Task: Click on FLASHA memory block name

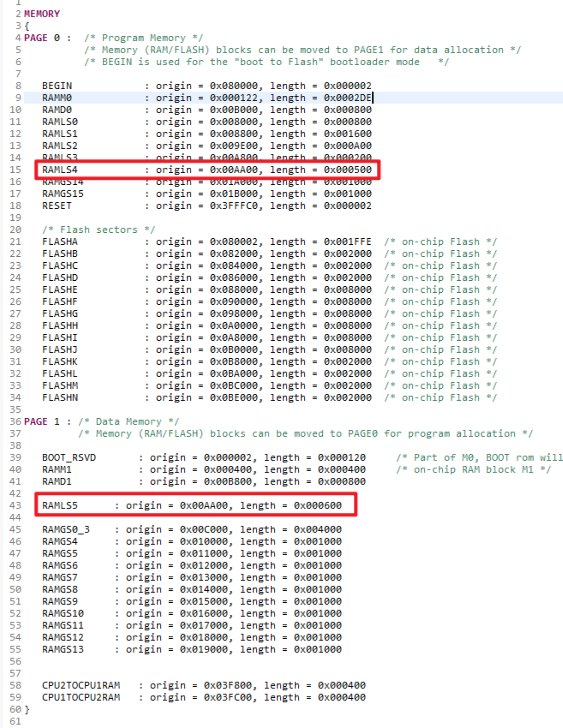Action: (60, 242)
